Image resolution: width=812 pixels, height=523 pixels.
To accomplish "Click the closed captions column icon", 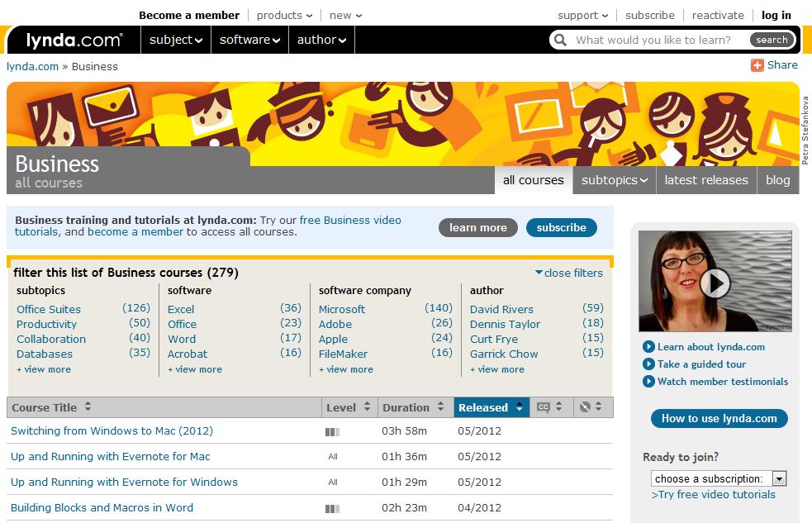I will (543, 407).
